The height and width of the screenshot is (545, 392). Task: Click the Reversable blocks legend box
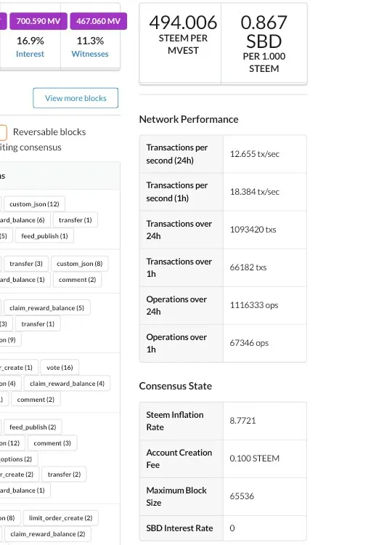pos(3,132)
